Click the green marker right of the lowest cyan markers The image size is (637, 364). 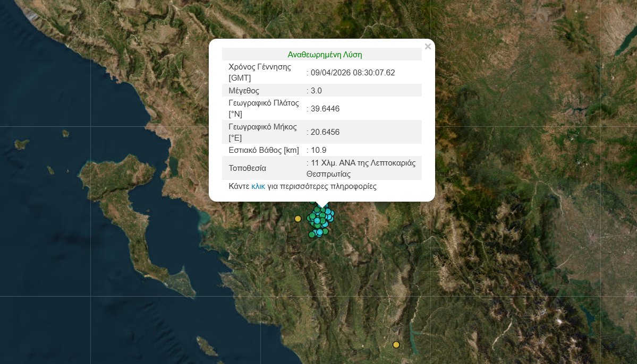pos(326,231)
